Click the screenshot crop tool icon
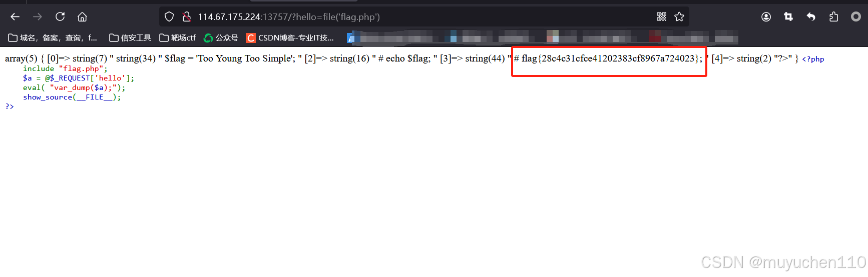The height and width of the screenshot is (277, 868). tap(788, 17)
